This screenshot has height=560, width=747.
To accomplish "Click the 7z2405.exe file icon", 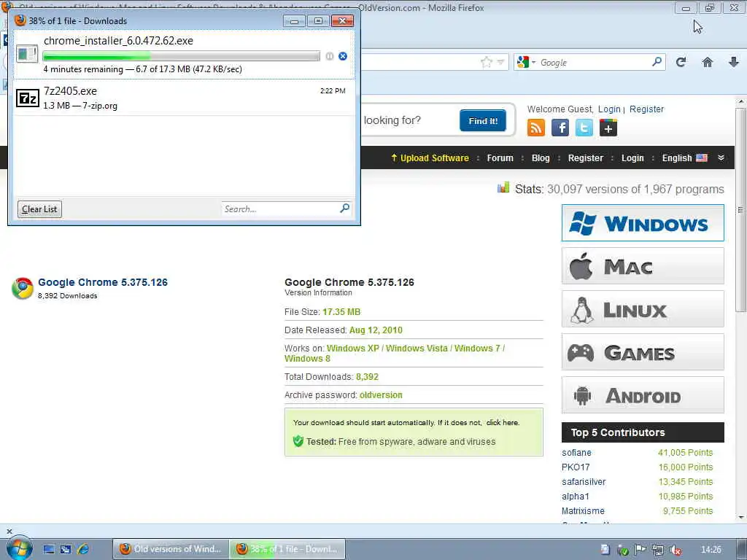I will coord(27,98).
